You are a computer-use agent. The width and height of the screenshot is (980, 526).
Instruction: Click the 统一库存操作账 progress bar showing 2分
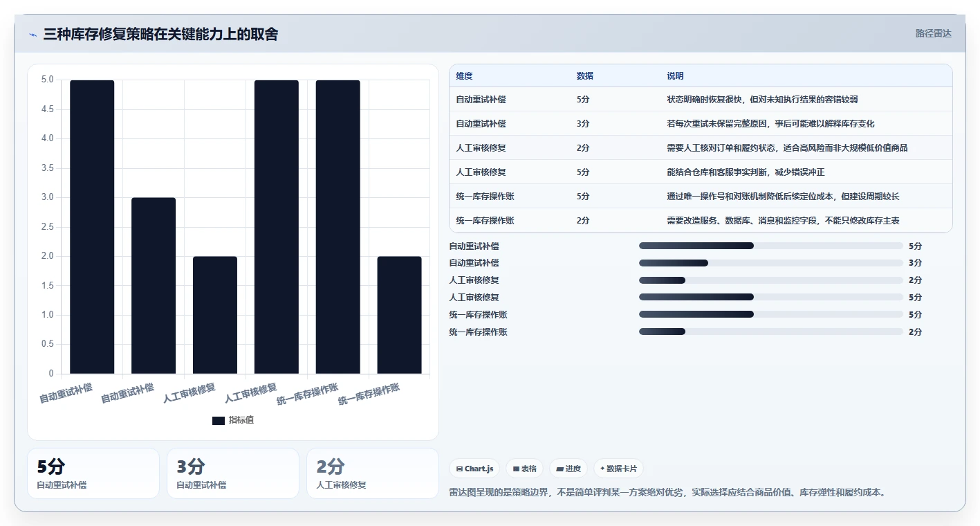(771, 332)
